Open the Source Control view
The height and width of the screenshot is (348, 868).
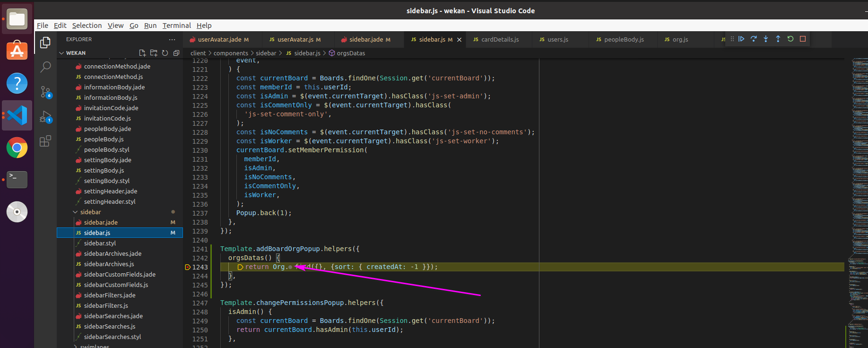coord(45,92)
